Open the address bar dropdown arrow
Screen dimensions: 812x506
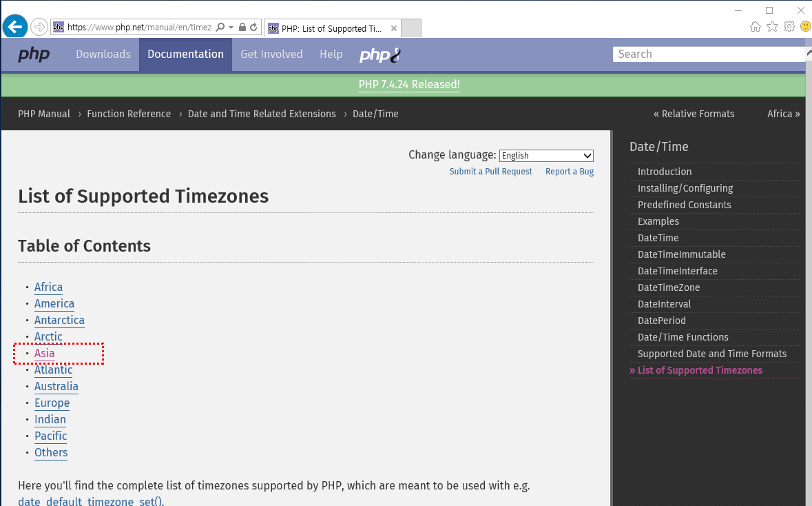[x=231, y=27]
